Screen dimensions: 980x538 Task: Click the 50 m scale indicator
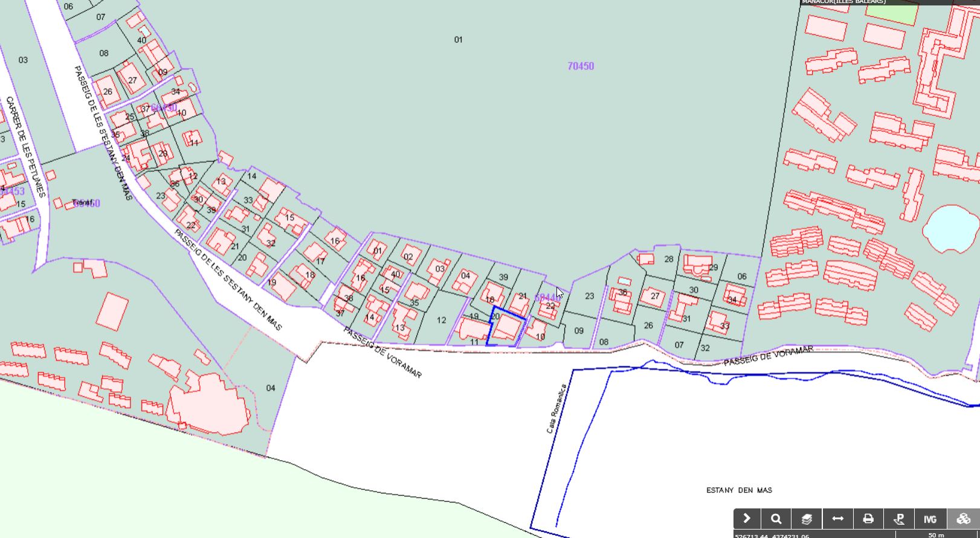[936, 535]
